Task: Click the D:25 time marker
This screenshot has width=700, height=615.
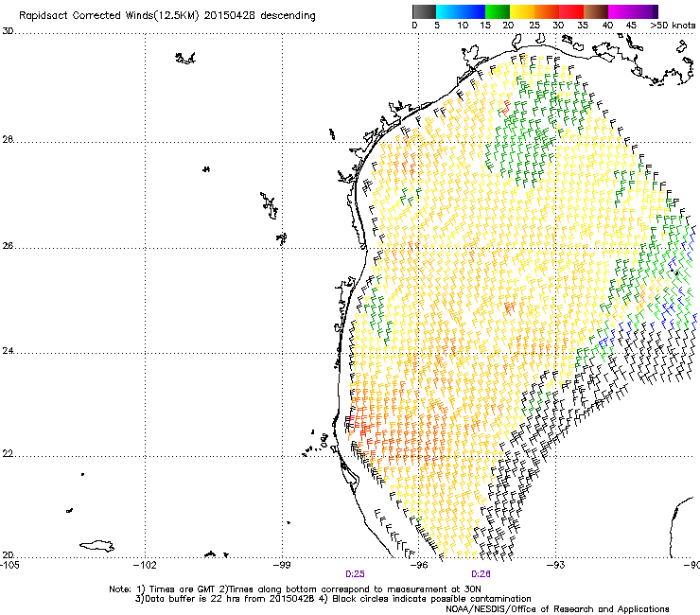Action: pos(355,574)
